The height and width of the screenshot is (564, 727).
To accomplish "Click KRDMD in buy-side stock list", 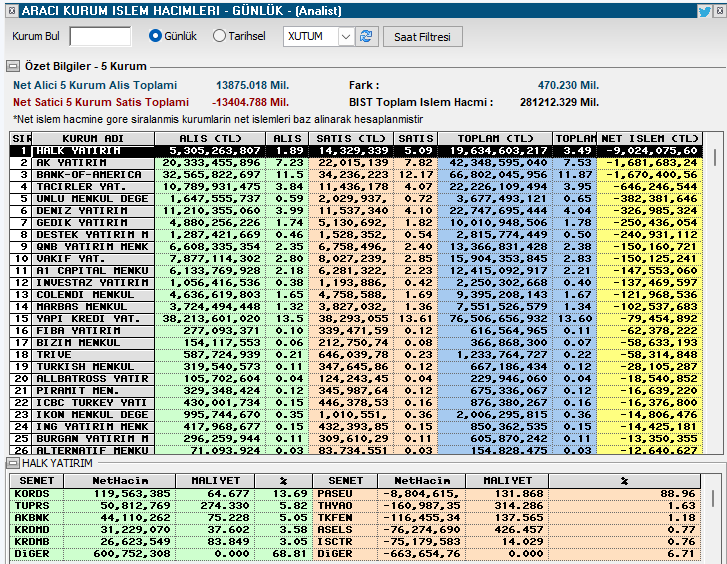I will tap(32, 530).
